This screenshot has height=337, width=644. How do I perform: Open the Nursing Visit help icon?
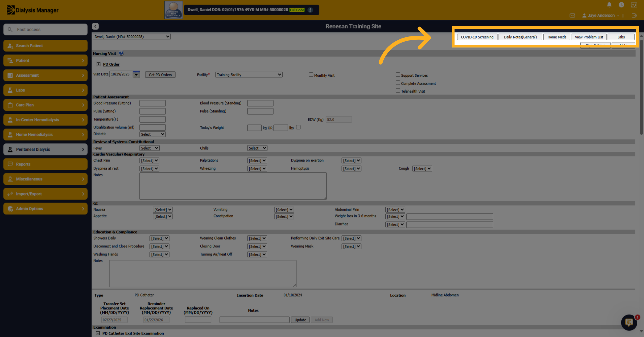click(x=121, y=53)
